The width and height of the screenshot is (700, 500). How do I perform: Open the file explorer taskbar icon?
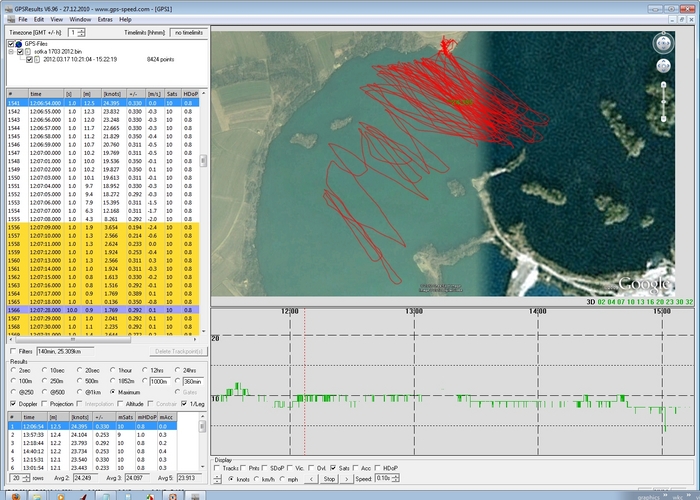point(38,496)
